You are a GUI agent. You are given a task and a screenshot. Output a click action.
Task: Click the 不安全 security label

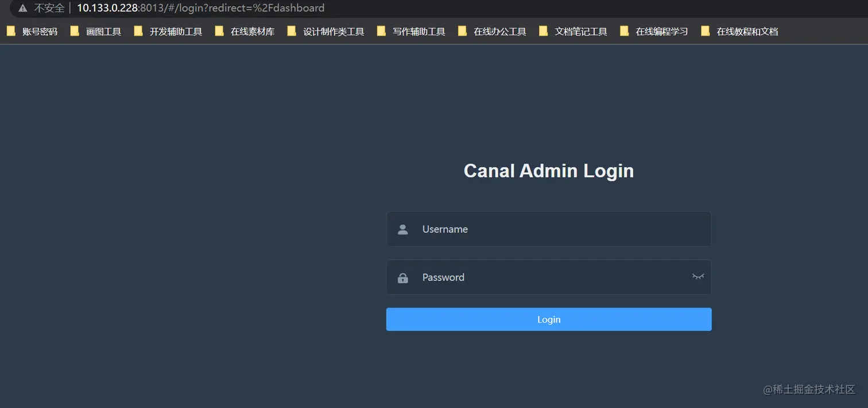coord(49,9)
